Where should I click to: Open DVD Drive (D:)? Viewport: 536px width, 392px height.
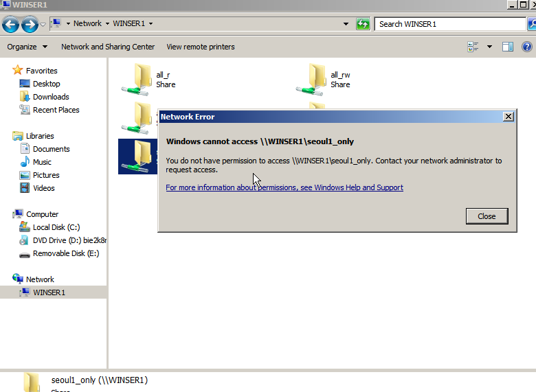[x=69, y=240]
